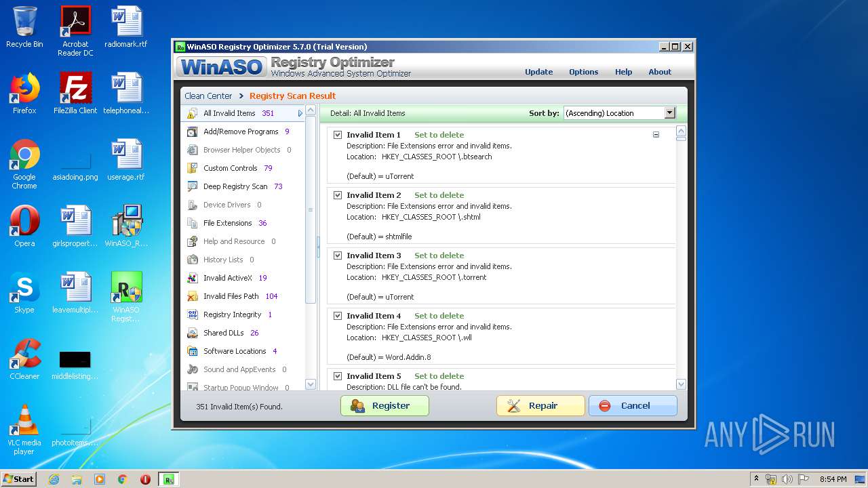This screenshot has height=488, width=868.
Task: Select the Registry Integrity category icon
Action: [x=192, y=314]
